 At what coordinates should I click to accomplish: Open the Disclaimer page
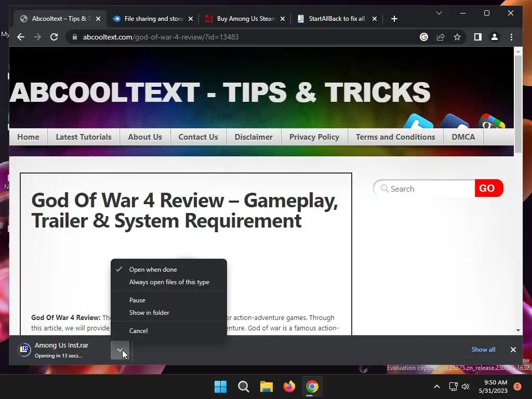point(254,137)
